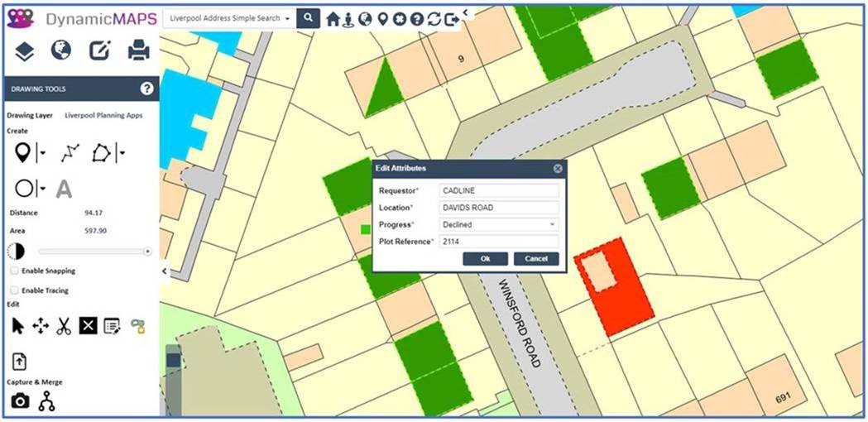Open help from the top toolbar

click(417, 19)
